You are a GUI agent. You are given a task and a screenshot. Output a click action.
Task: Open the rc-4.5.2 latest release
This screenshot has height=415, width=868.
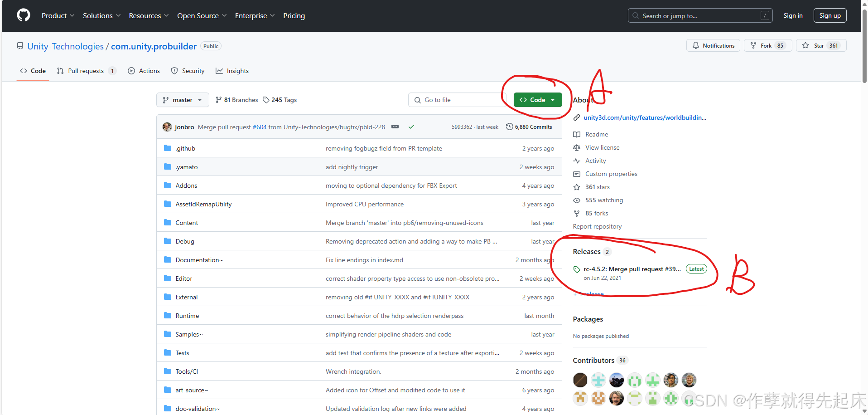(632, 269)
